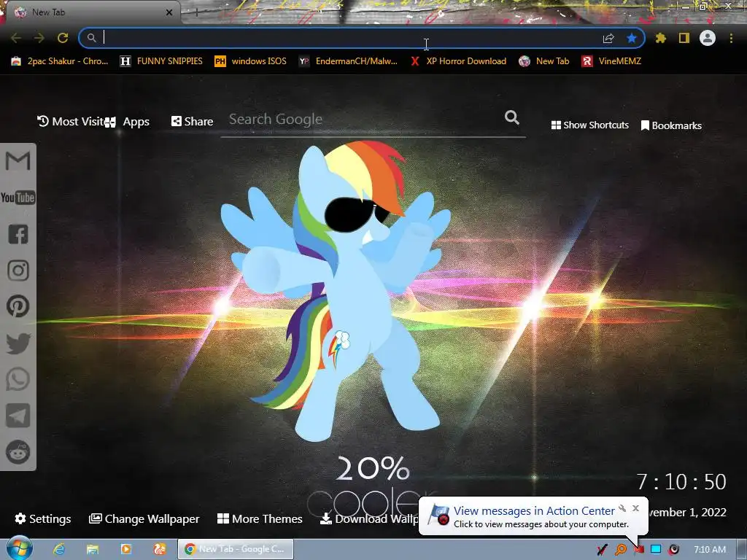Open FUNNY SNIPPIES bookmark
Screen dimensions: 747x560
point(161,61)
